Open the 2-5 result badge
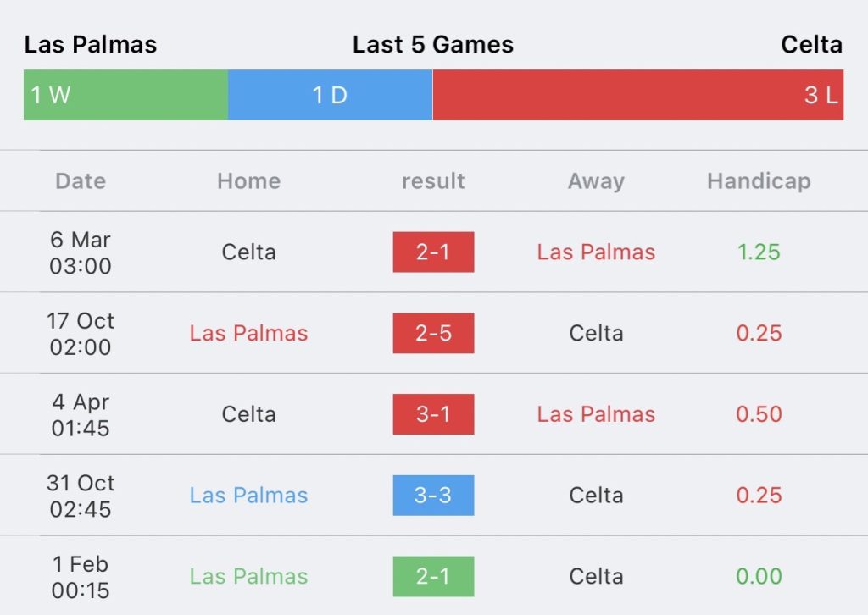 pyautogui.click(x=433, y=333)
